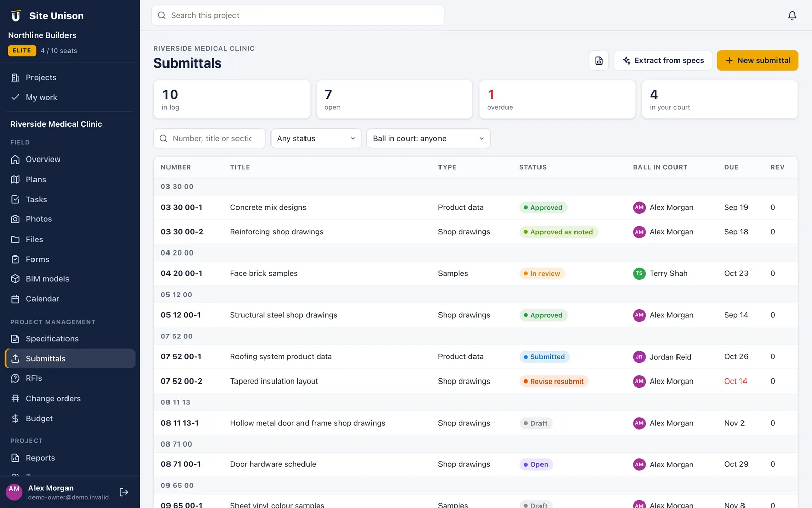Click Terry Shah in ball in court
This screenshot has height=508, width=812.
point(660,273)
